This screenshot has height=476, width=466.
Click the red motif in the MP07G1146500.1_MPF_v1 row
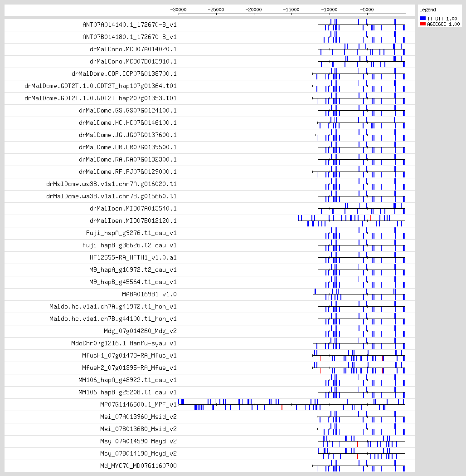282,407
